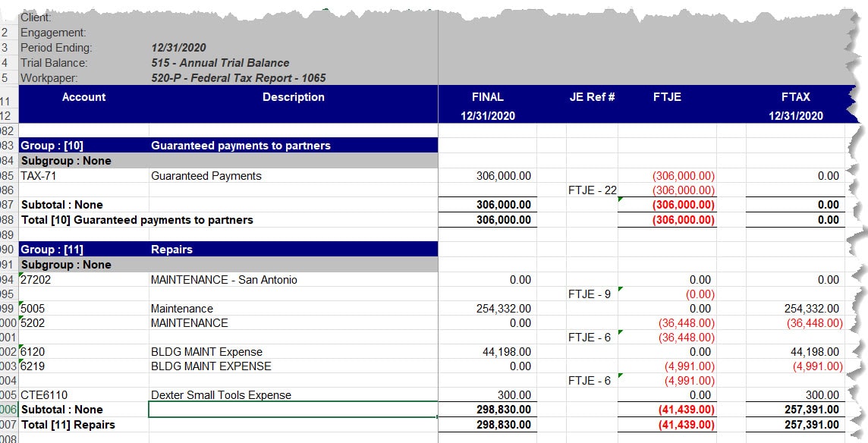
Task: Select the FTAX 12/31/2020 column header
Action: 795,104
